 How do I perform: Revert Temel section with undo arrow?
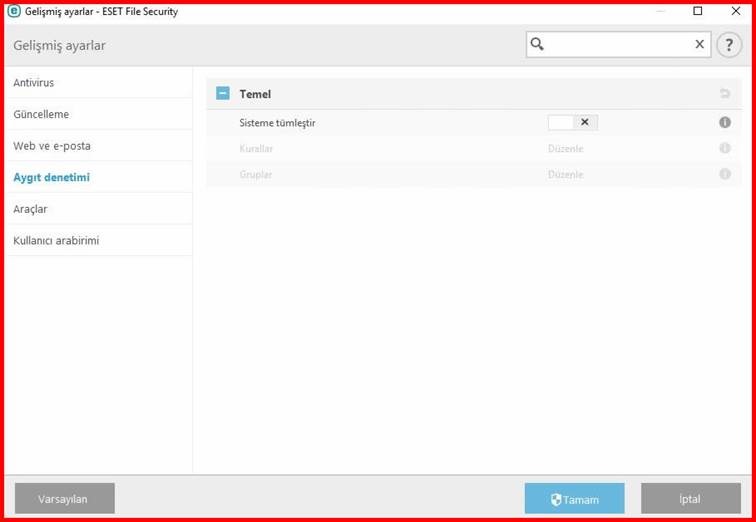click(x=725, y=94)
